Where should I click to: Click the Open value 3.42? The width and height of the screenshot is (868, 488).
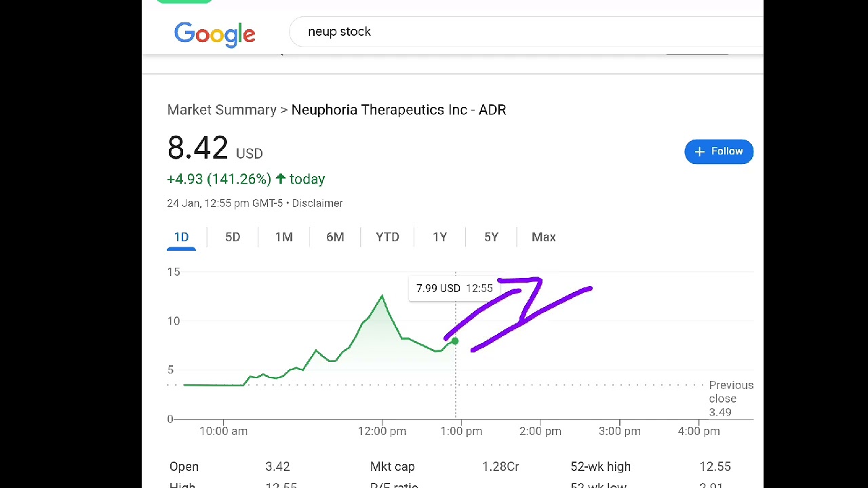pos(277,467)
